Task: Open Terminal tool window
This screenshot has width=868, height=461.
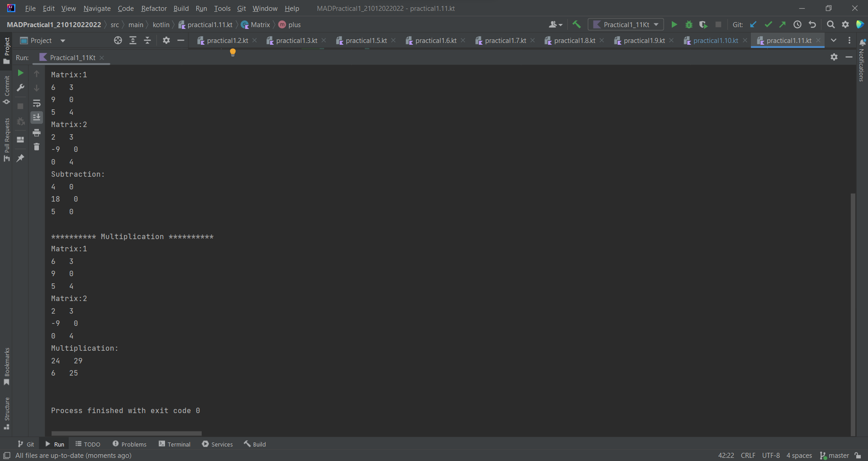Action: [x=175, y=444]
